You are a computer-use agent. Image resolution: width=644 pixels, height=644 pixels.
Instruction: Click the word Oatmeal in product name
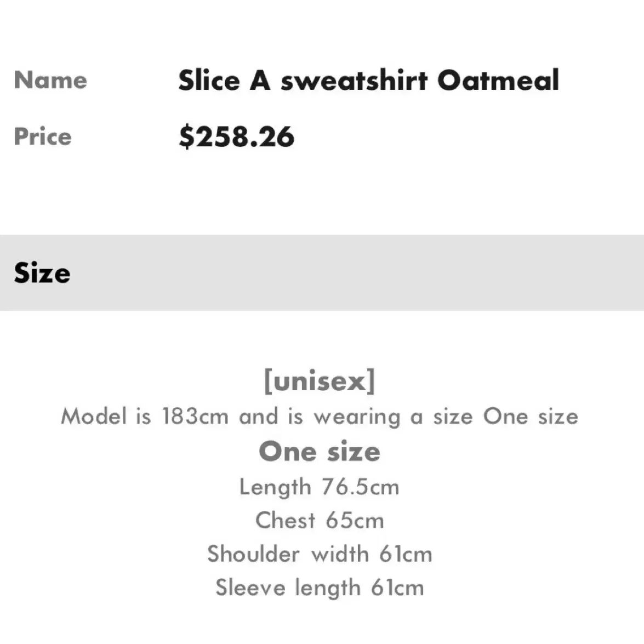click(498, 80)
